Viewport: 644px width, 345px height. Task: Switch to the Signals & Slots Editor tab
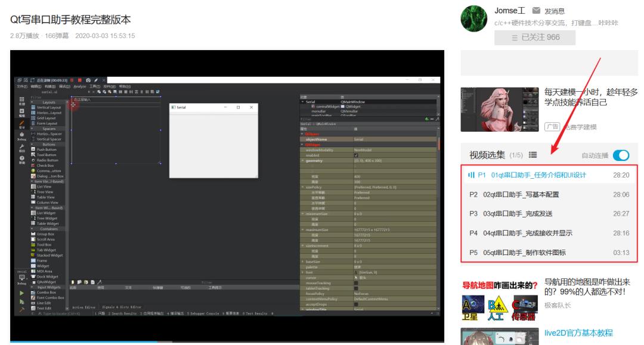pyautogui.click(x=121, y=307)
